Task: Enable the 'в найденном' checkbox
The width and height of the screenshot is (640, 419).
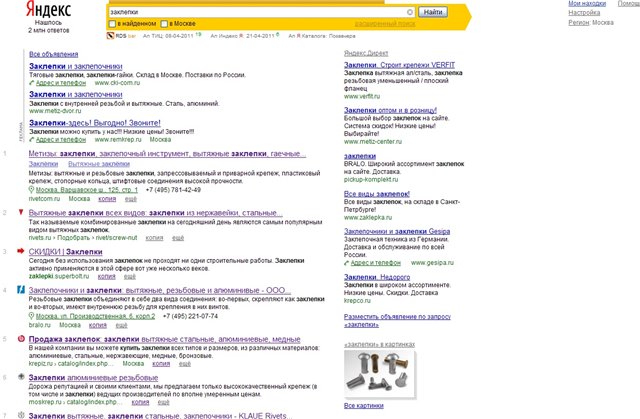Action: click(112, 24)
